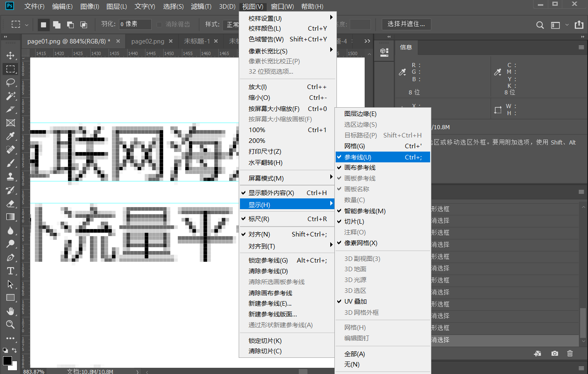Select the Lasso tool
Viewport: 588px width, 374px height.
(10, 82)
